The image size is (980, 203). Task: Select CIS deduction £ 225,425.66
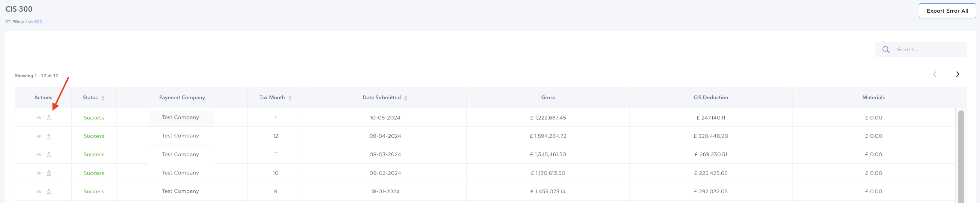tap(711, 173)
